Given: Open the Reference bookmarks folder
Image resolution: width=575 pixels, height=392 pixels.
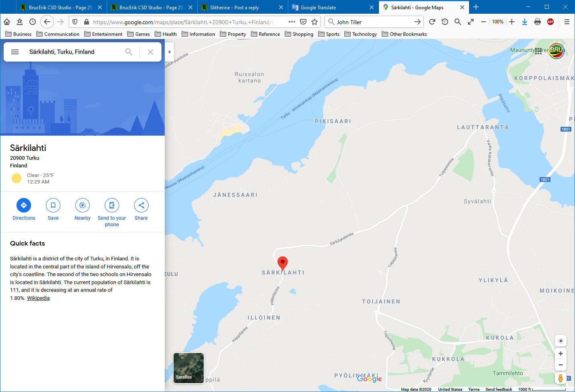Looking at the screenshot, I should [265, 34].
